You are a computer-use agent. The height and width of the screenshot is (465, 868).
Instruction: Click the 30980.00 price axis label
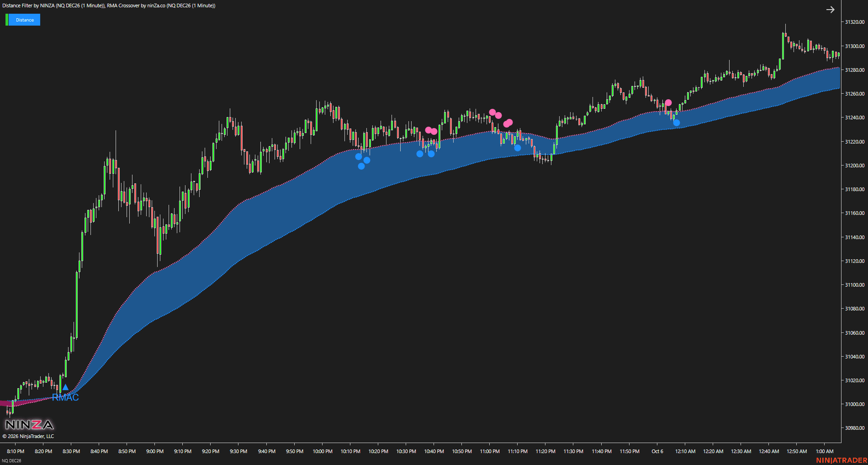pyautogui.click(x=855, y=428)
